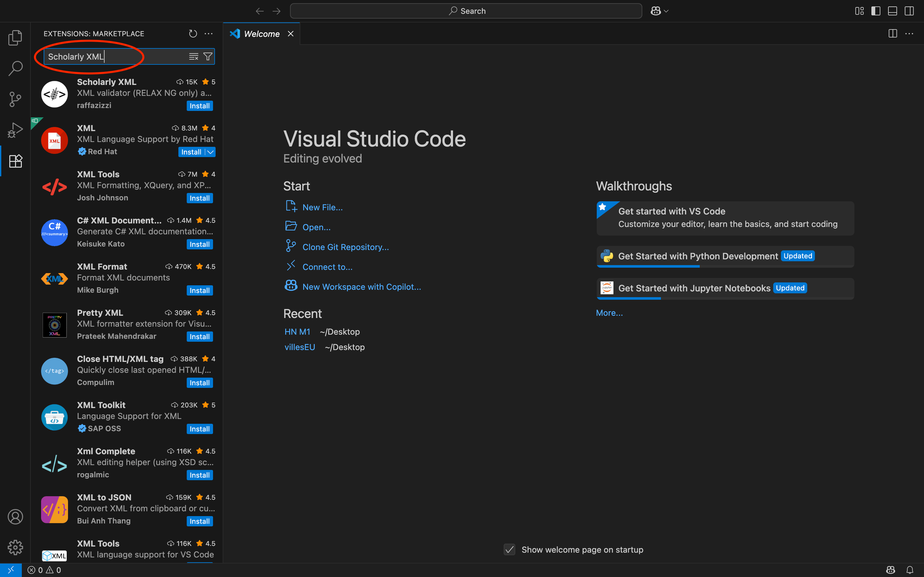Open the Install dropdown for XML by Red Hat
The height and width of the screenshot is (577, 924).
(210, 152)
